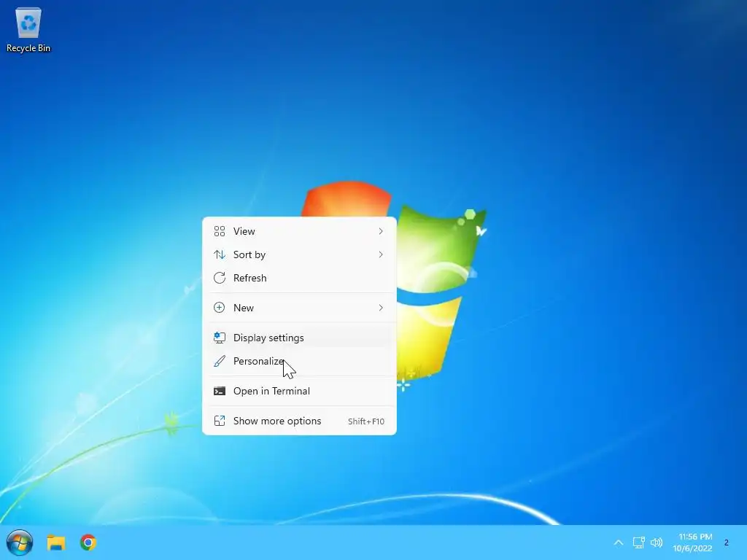Click the Sort by menu entry
This screenshot has height=560, width=747.
(299, 254)
